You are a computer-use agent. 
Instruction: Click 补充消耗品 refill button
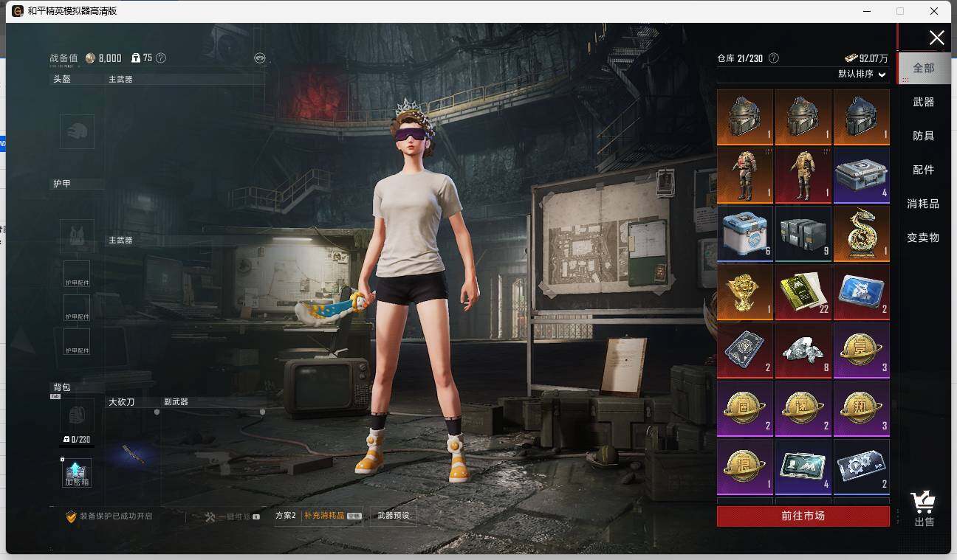(x=332, y=516)
